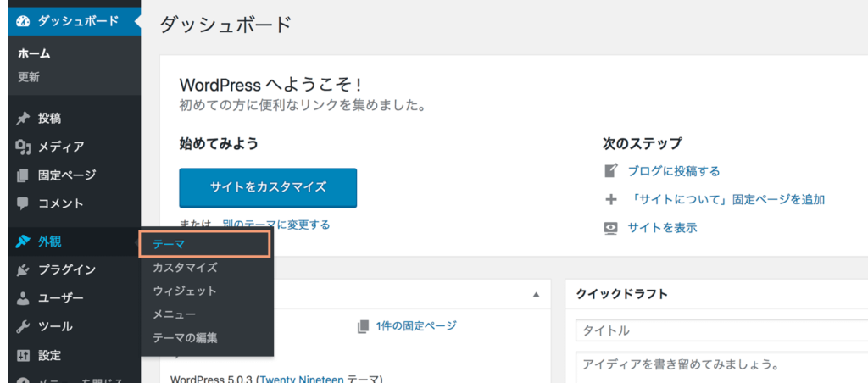The width and height of the screenshot is (868, 383).
Task: Click the サイトをカスタマイズ button
Action: click(268, 187)
